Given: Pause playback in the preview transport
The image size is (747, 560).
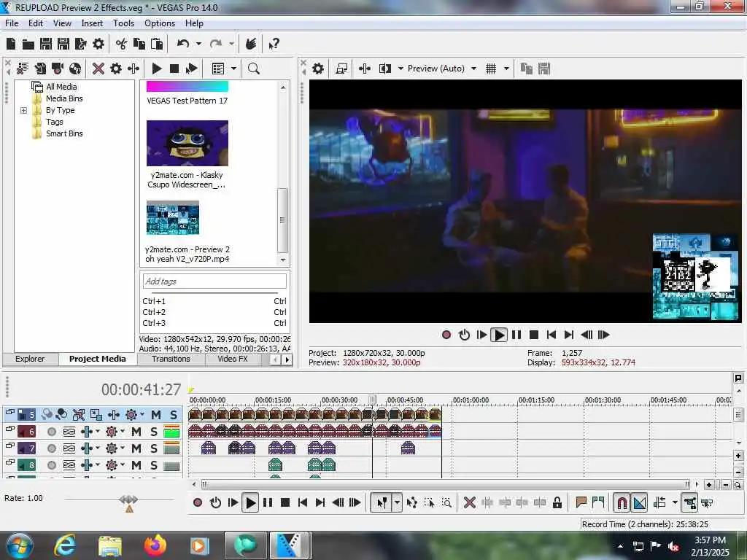Looking at the screenshot, I should click(x=516, y=335).
